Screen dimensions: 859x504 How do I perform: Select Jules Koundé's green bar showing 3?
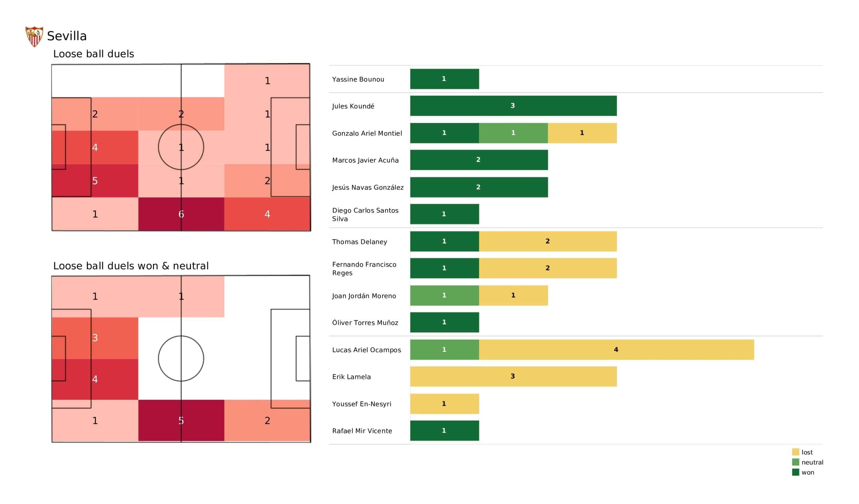(513, 106)
